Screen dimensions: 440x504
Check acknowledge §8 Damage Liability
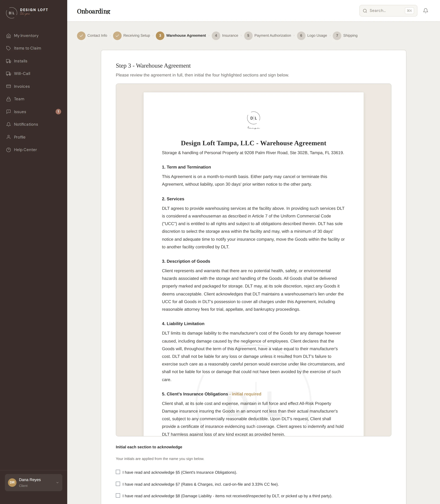pyautogui.click(x=118, y=495)
